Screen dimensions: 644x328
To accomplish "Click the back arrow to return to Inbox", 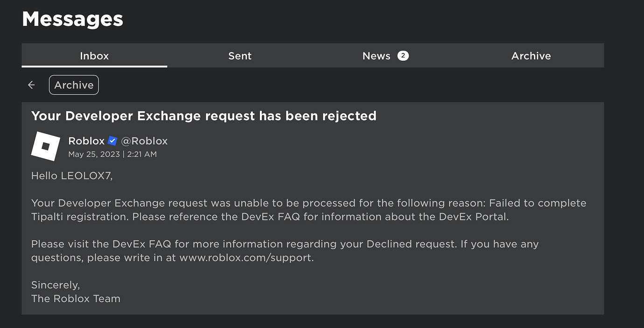I will 31,85.
